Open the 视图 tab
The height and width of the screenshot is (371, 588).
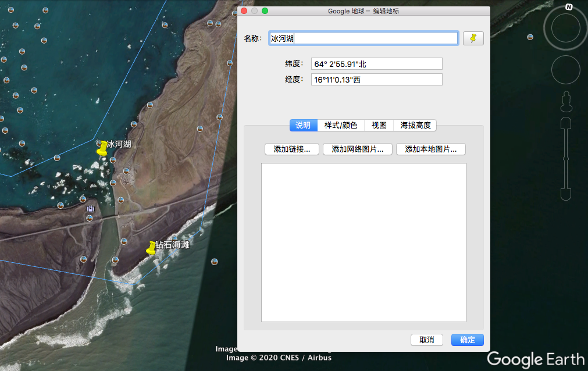(x=379, y=125)
